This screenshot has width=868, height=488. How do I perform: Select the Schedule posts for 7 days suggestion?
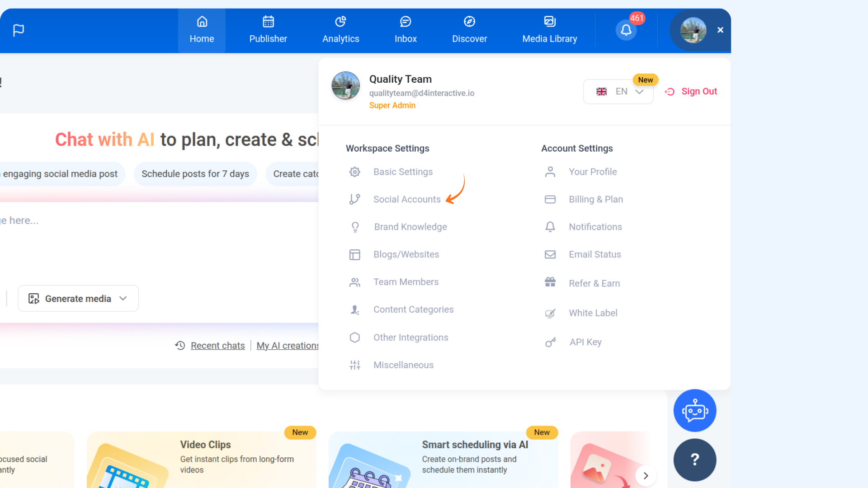click(x=195, y=174)
